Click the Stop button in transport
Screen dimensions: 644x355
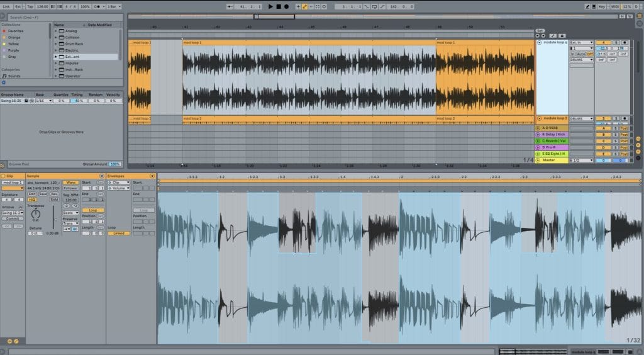[279, 6]
